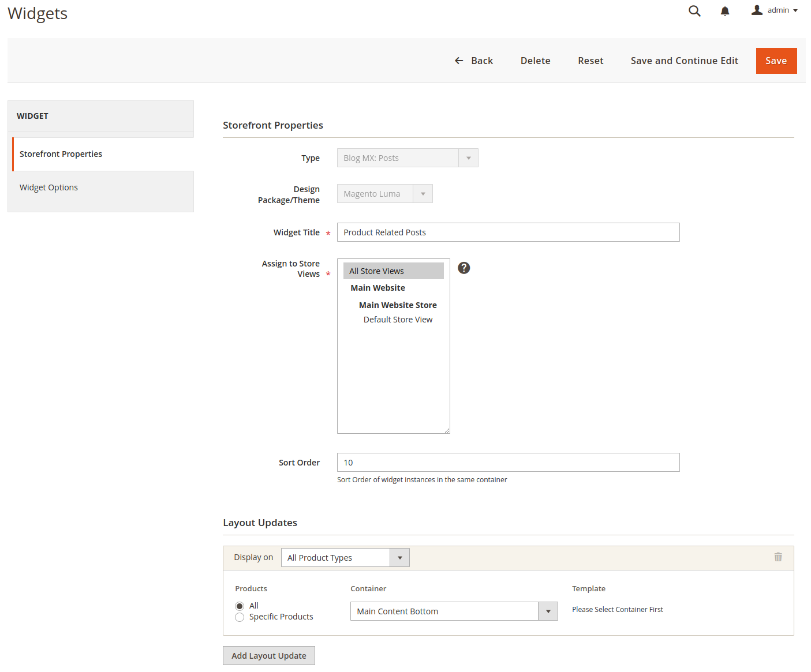Image resolution: width=811 pixels, height=672 pixels.
Task: Open the Storefront Properties tab
Action: (x=61, y=154)
